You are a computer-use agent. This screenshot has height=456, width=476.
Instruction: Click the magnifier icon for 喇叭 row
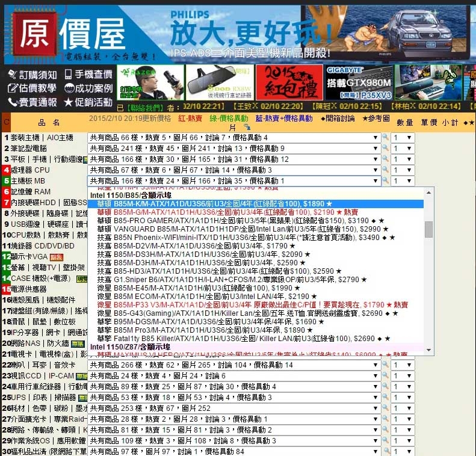point(386,365)
